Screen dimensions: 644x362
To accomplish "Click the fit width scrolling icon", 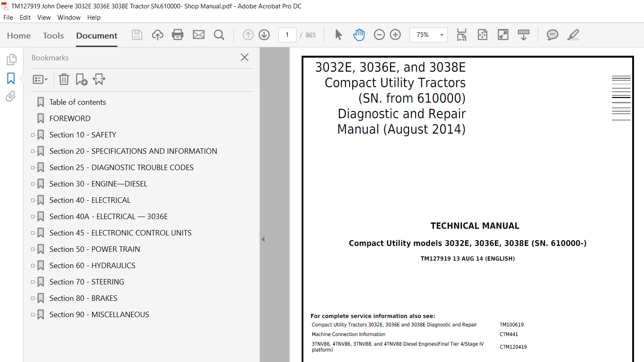I will [462, 35].
